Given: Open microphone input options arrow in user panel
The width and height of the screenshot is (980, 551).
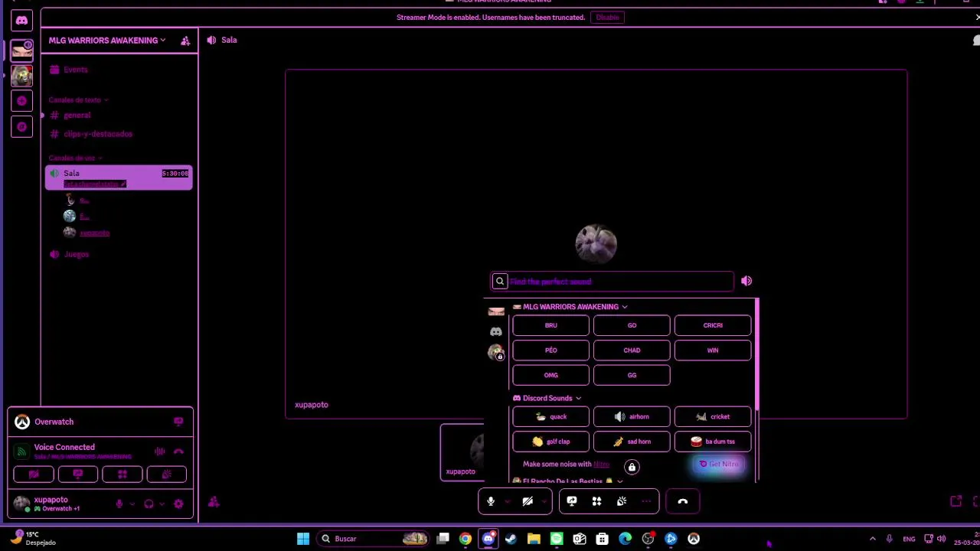Looking at the screenshot, I should pyautogui.click(x=132, y=504).
